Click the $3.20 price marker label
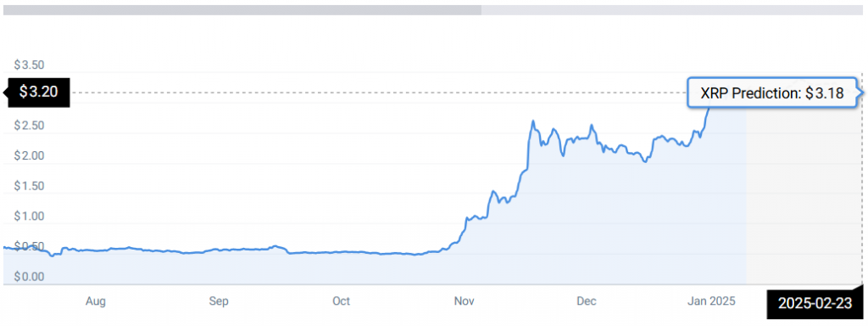This screenshot has width=868, height=326. coord(39,92)
